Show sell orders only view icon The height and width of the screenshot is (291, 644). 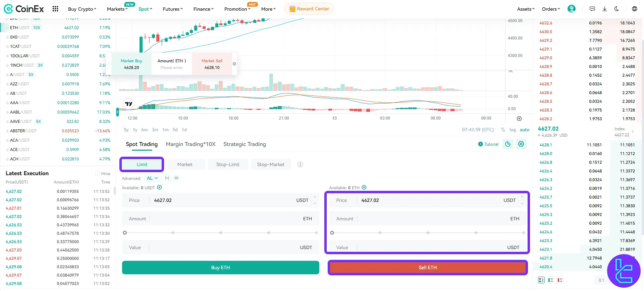(560, 280)
